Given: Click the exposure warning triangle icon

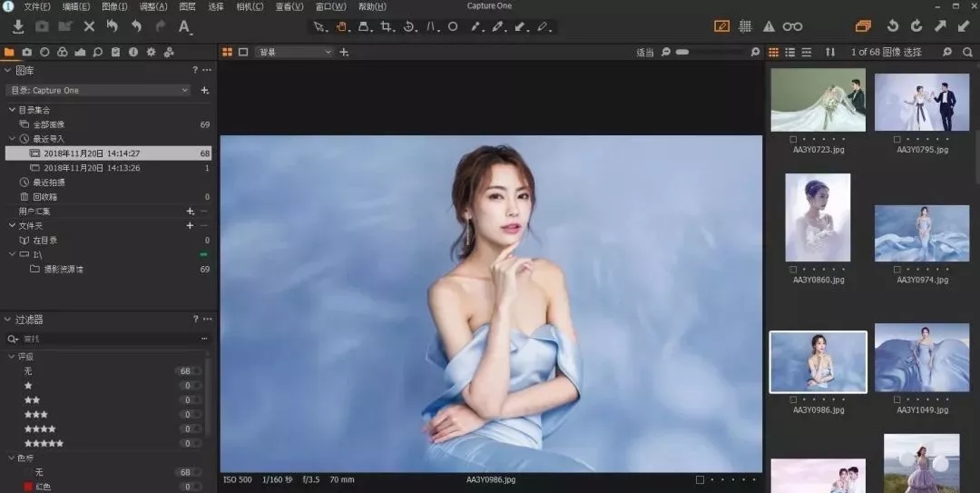Looking at the screenshot, I should 769,26.
